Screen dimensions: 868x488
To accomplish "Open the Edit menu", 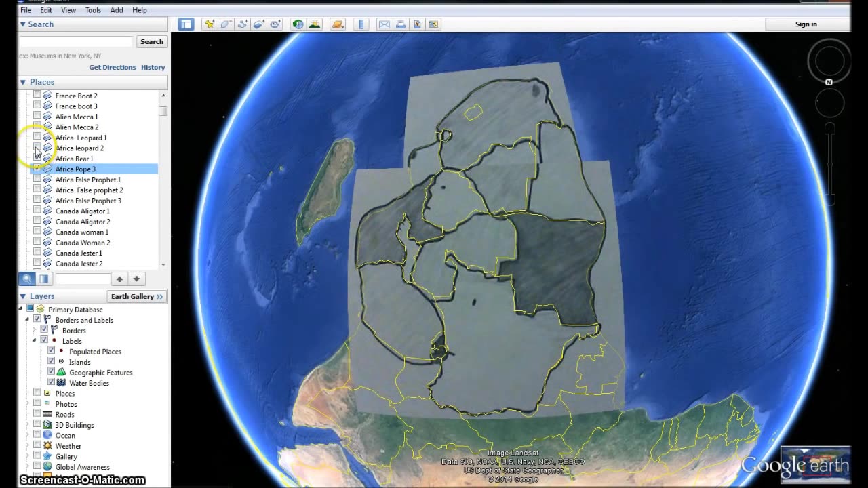I will pyautogui.click(x=46, y=10).
